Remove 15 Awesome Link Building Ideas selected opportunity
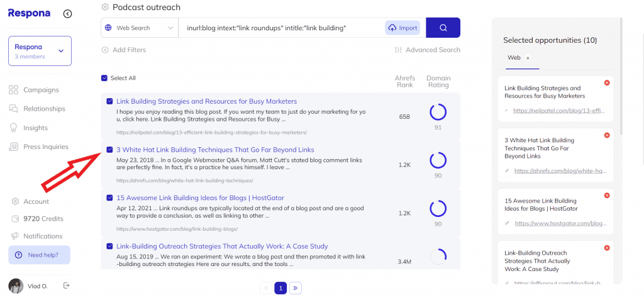 (607, 196)
